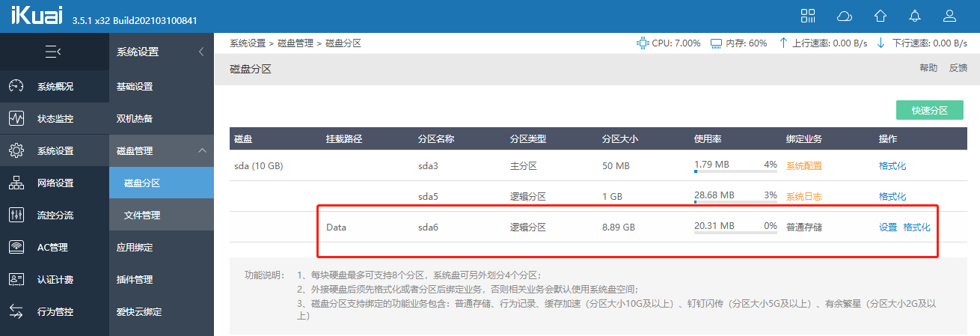Click sda6 usage progress bar
This screenshot has width=980, height=336.
point(735,233)
